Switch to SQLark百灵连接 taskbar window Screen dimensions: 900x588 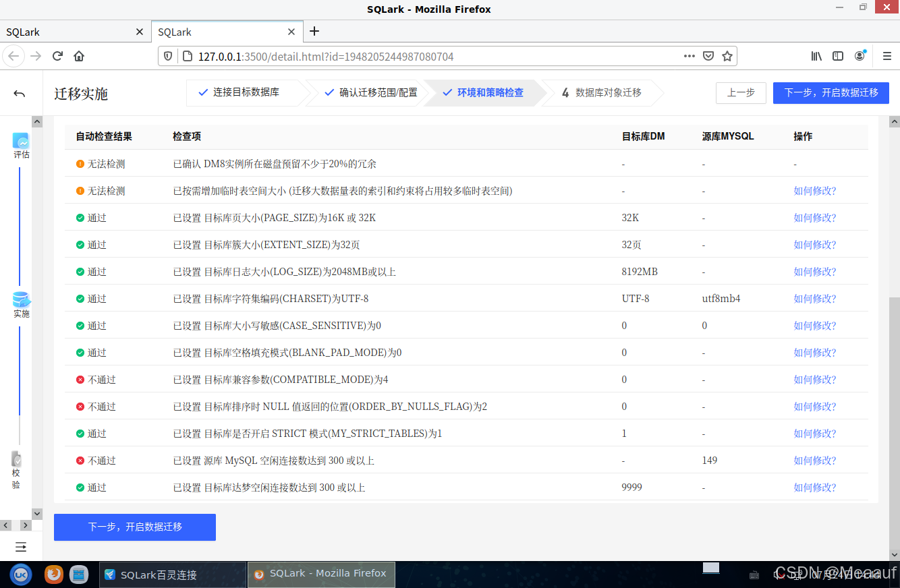pyautogui.click(x=173, y=575)
